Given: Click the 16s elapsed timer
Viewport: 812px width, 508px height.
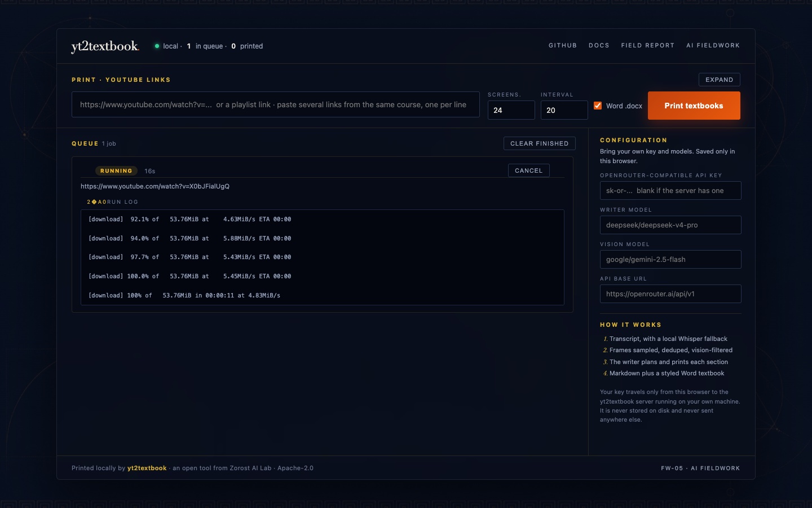Looking at the screenshot, I should point(149,171).
